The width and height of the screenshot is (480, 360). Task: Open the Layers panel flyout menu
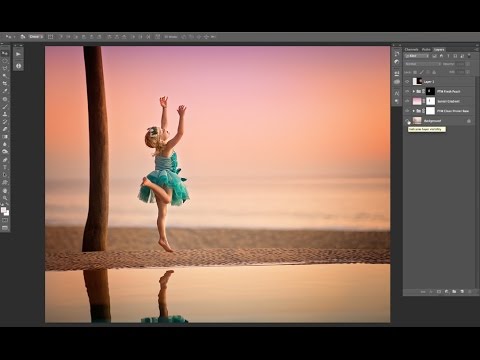click(x=476, y=49)
